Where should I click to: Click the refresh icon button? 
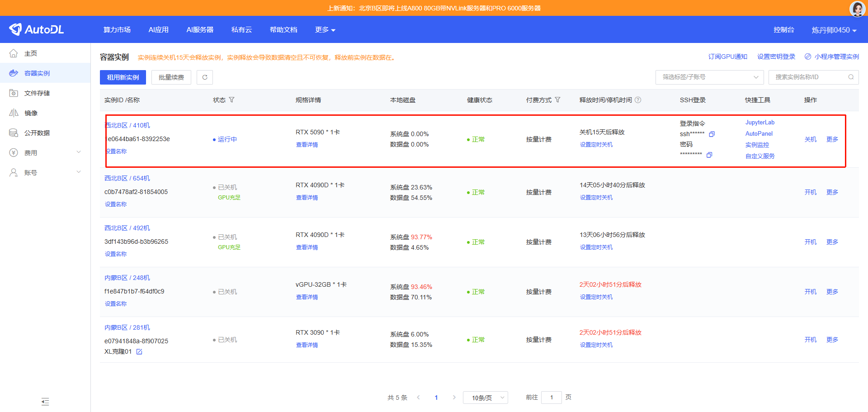[205, 77]
